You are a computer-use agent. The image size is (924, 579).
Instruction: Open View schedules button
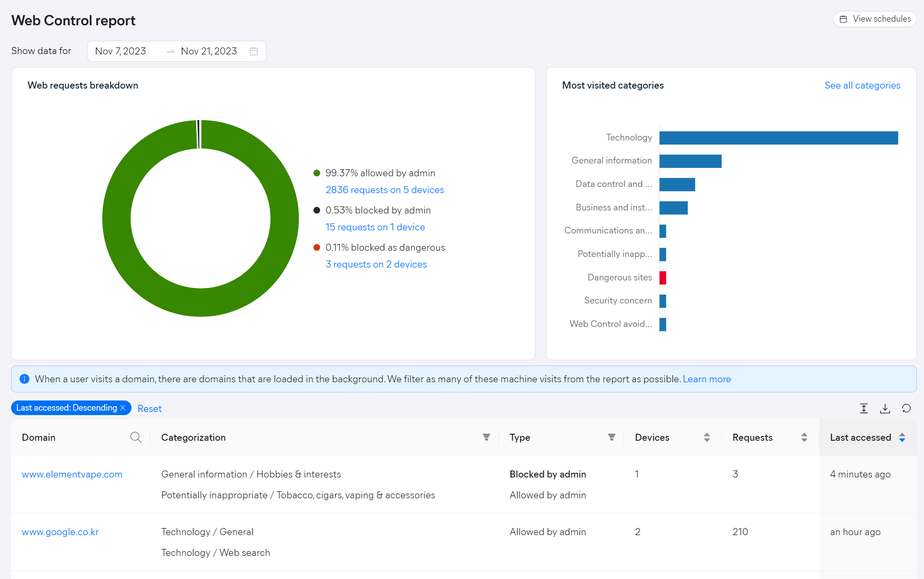[x=875, y=19]
